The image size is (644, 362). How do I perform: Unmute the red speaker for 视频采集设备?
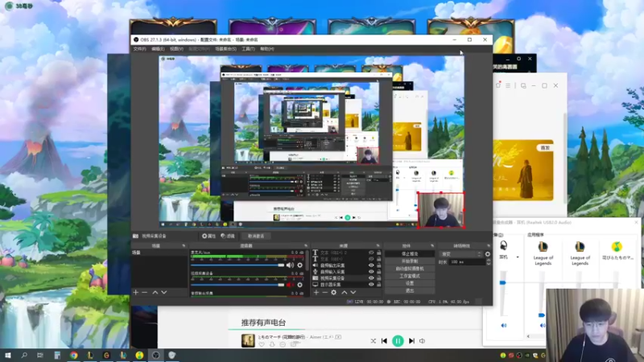coord(290,285)
